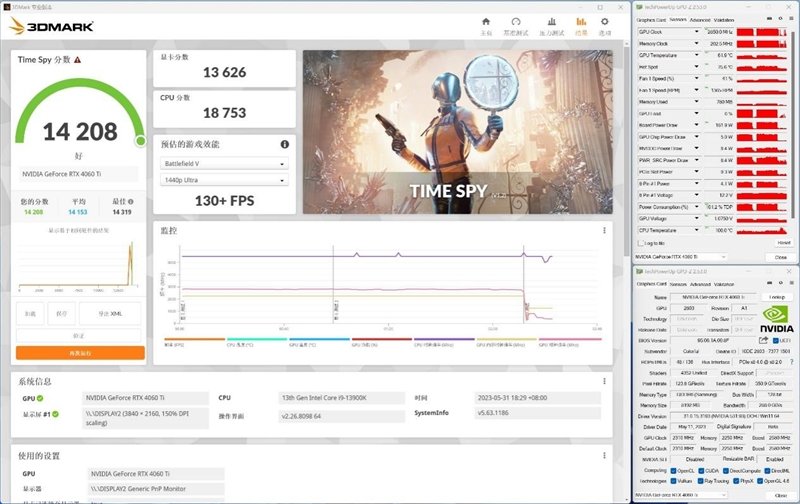Toggle the PhysX checkbox
Image resolution: width=800 pixels, height=504 pixels.
pyautogui.click(x=736, y=481)
